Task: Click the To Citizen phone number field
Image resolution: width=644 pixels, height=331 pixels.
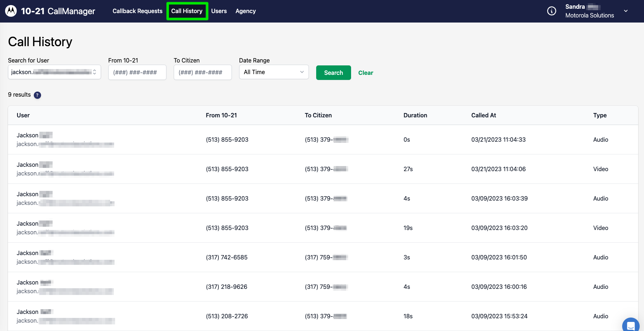Action: [202, 72]
